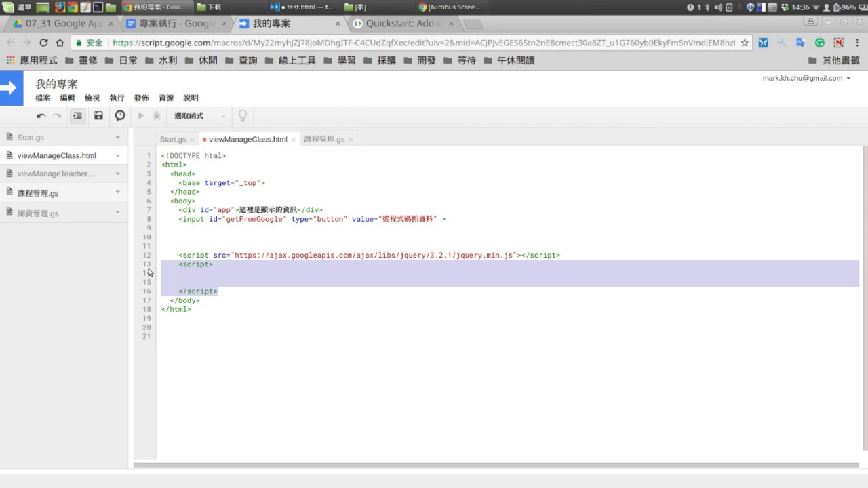868x488 pixels.
Task: Click the lightbulb execution hints icon
Action: click(x=242, y=116)
